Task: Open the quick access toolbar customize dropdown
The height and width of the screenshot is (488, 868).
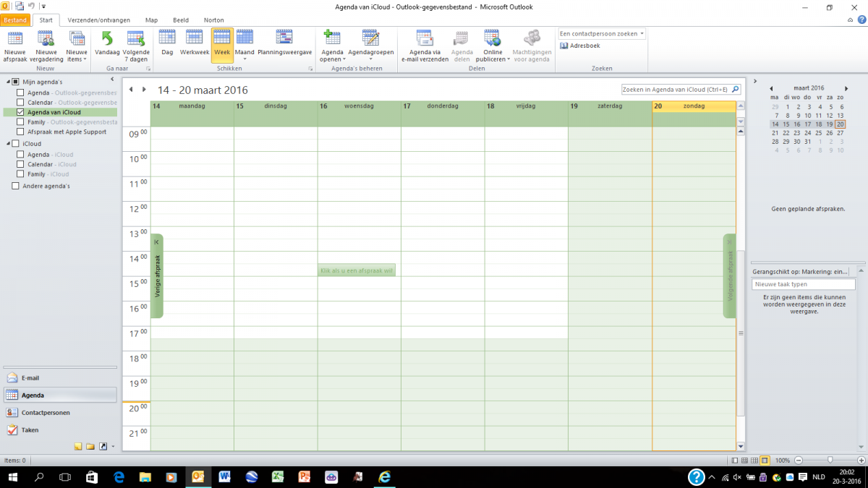Action: [x=43, y=7]
